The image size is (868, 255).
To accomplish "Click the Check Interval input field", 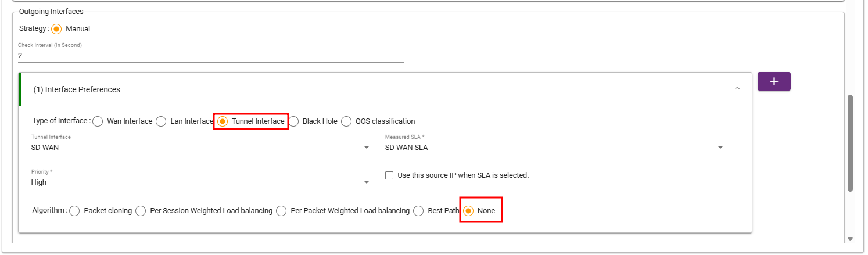I will point(210,56).
